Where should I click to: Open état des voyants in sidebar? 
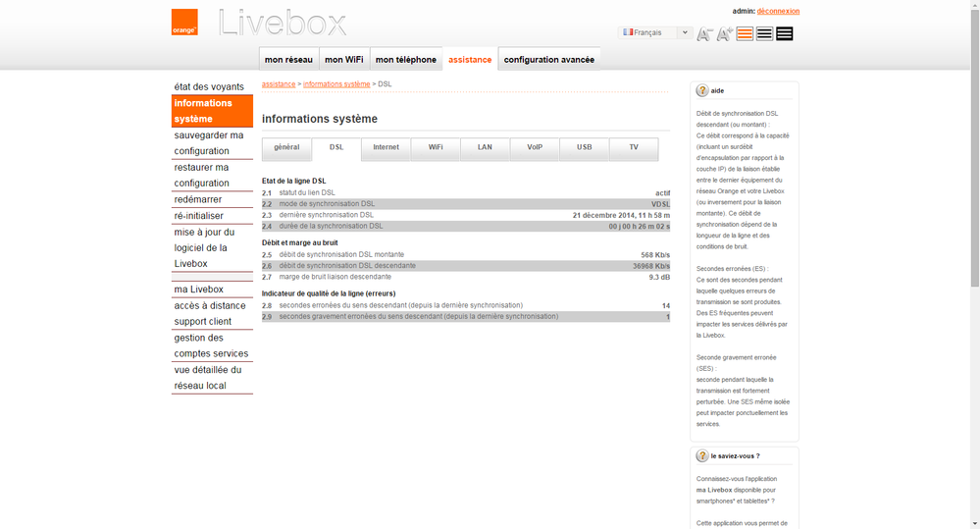[212, 86]
